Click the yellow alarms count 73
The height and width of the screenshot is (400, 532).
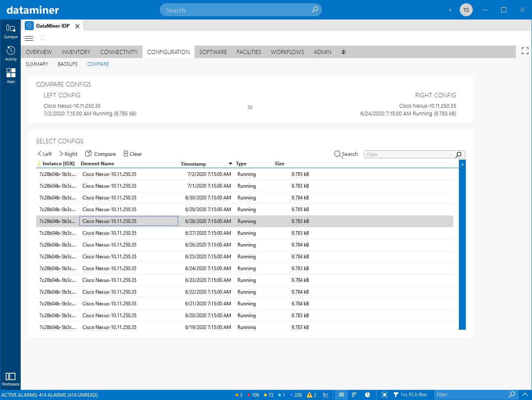[x=268, y=395]
